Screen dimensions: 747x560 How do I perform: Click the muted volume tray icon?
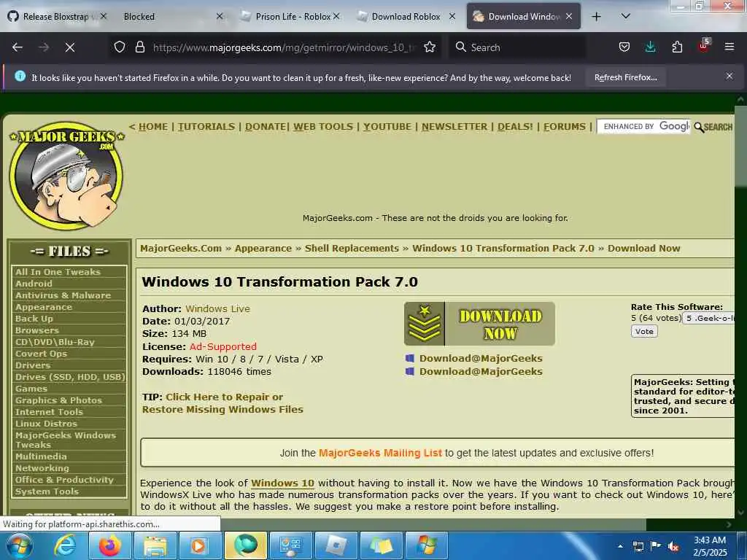(x=673, y=547)
